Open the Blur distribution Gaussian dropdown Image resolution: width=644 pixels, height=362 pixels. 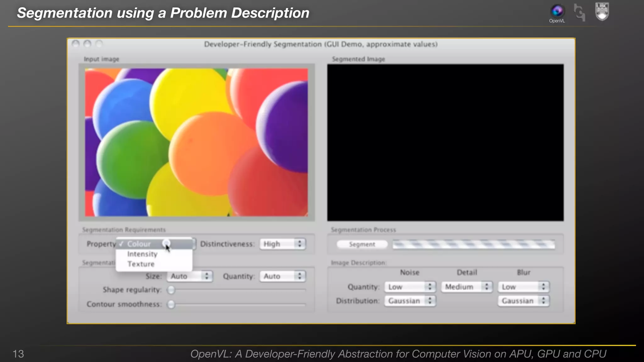524,301
